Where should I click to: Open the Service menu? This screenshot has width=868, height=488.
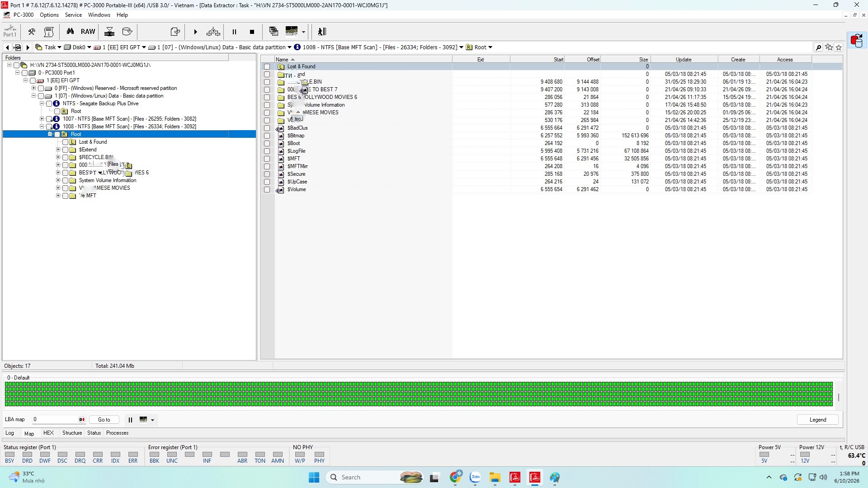click(73, 15)
